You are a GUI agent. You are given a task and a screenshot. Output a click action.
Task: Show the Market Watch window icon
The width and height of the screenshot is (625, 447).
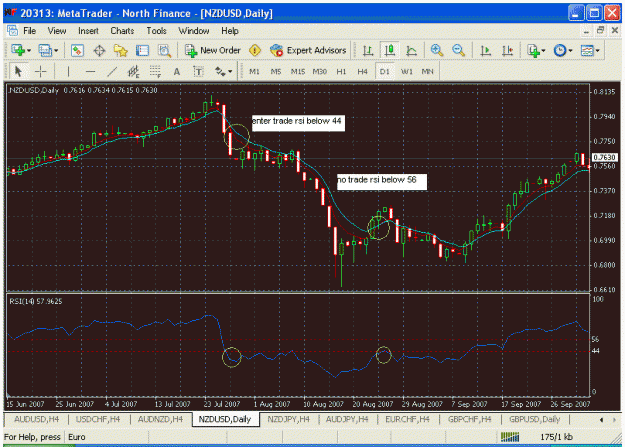[77, 51]
